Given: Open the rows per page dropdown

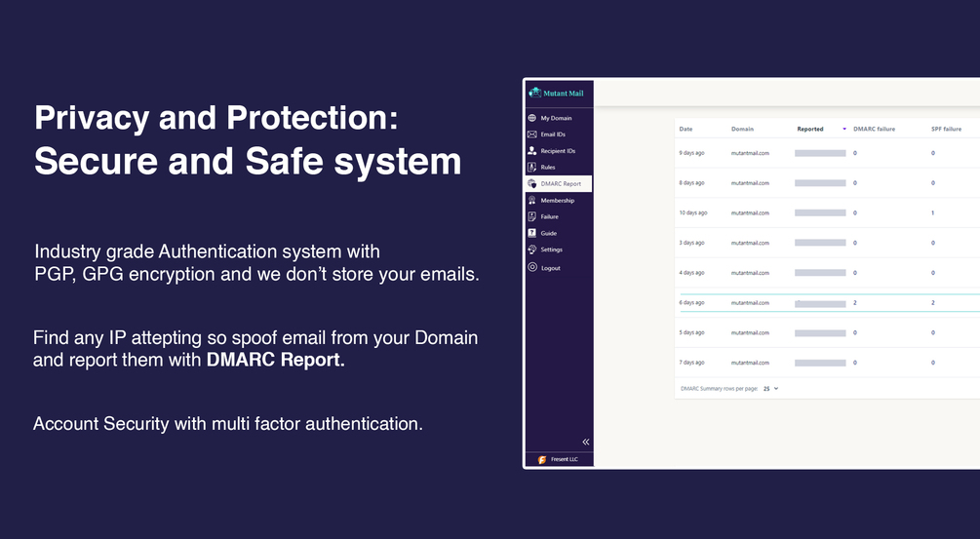Looking at the screenshot, I should click(770, 389).
